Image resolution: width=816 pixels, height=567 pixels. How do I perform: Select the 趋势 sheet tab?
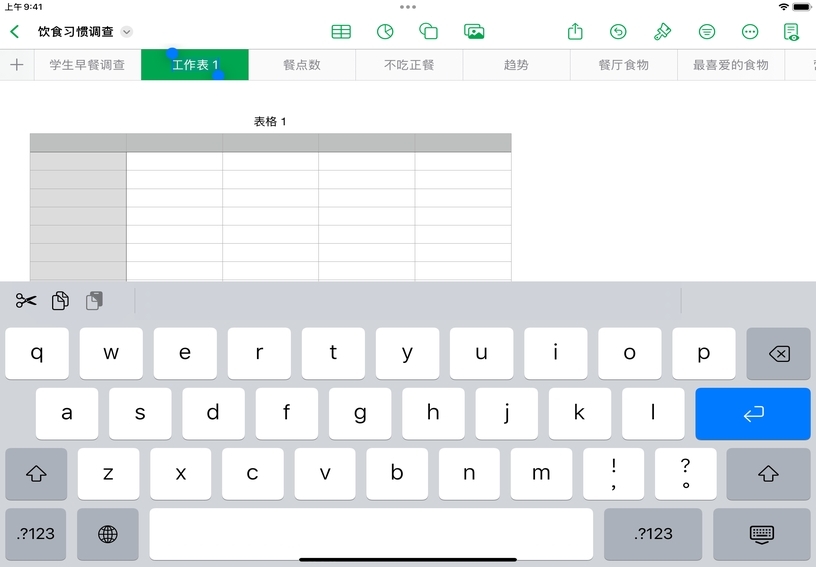coord(516,65)
